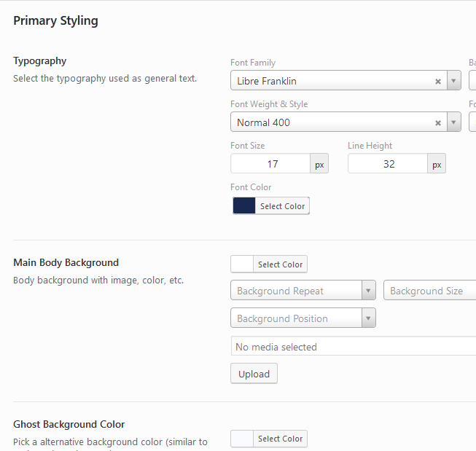Click the dark navy Font Color swatch
Viewport: 476px width, 451px height.
244,206
